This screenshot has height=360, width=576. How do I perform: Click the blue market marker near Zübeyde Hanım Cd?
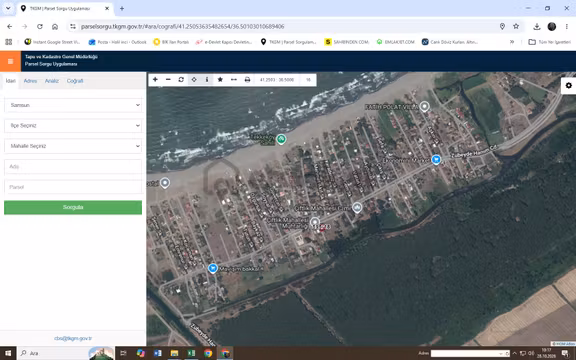[x=436, y=159]
